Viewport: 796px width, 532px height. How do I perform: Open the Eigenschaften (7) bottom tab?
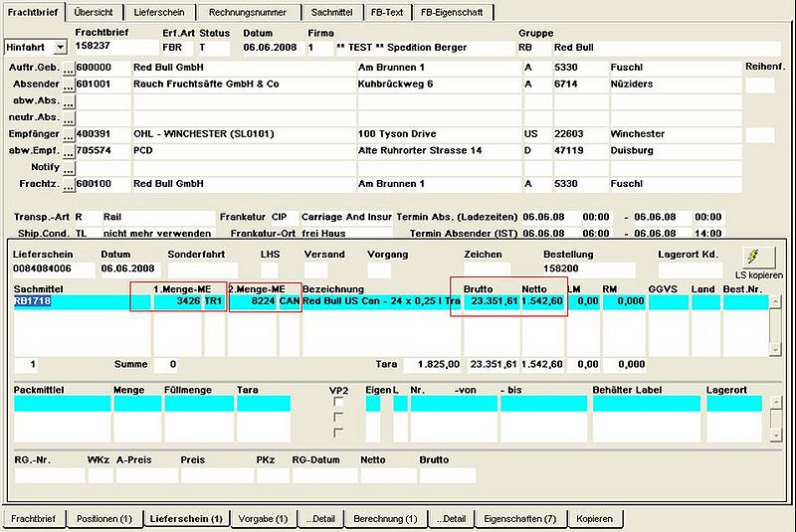[519, 519]
